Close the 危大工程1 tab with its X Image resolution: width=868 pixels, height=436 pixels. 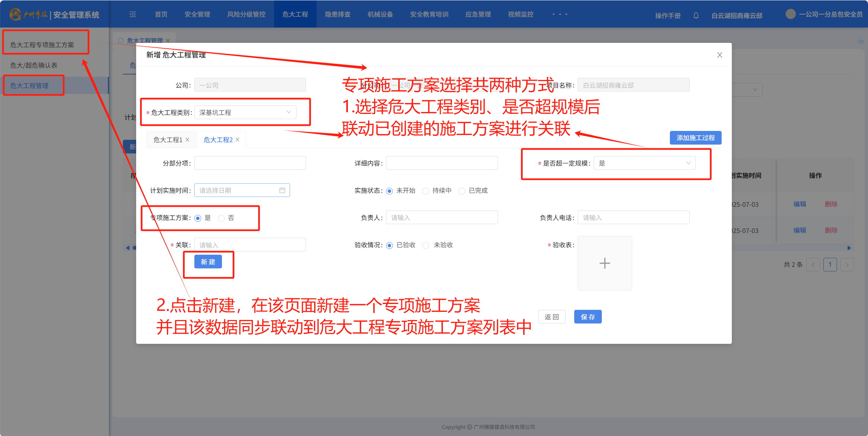pos(188,140)
